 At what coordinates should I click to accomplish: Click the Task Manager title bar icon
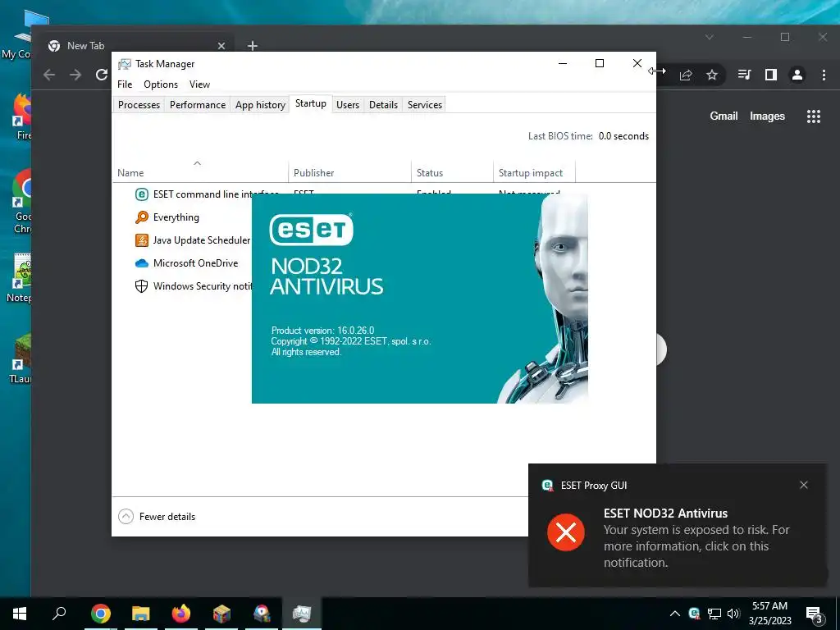point(125,64)
